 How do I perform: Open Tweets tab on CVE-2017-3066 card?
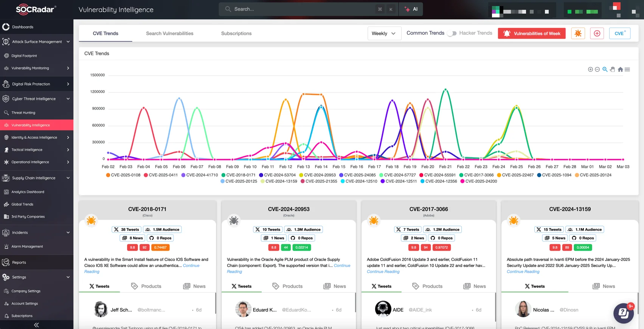point(382,286)
